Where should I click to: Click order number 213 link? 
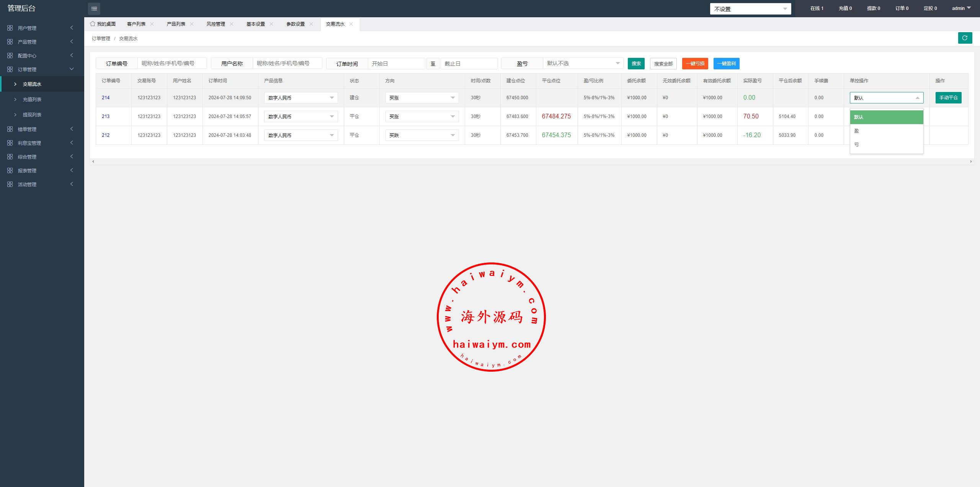(106, 116)
